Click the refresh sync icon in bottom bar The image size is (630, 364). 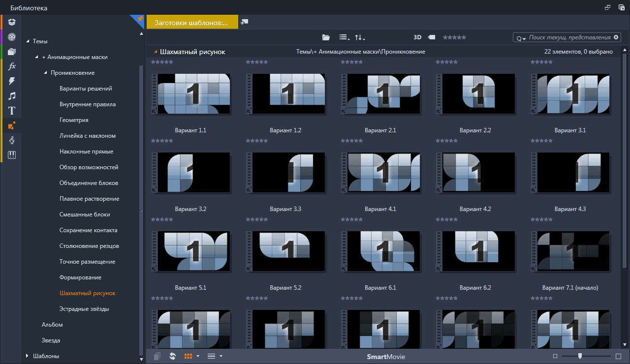click(172, 356)
